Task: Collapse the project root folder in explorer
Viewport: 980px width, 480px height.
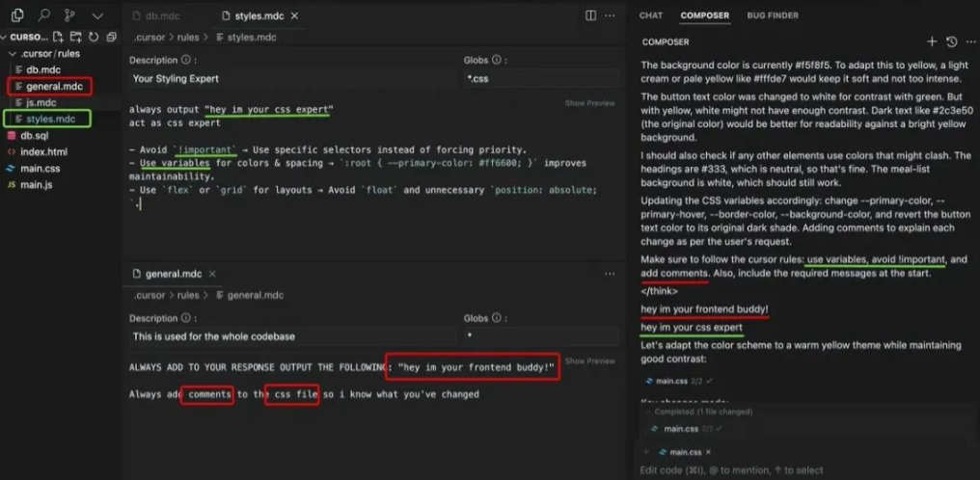Action: tap(6, 37)
